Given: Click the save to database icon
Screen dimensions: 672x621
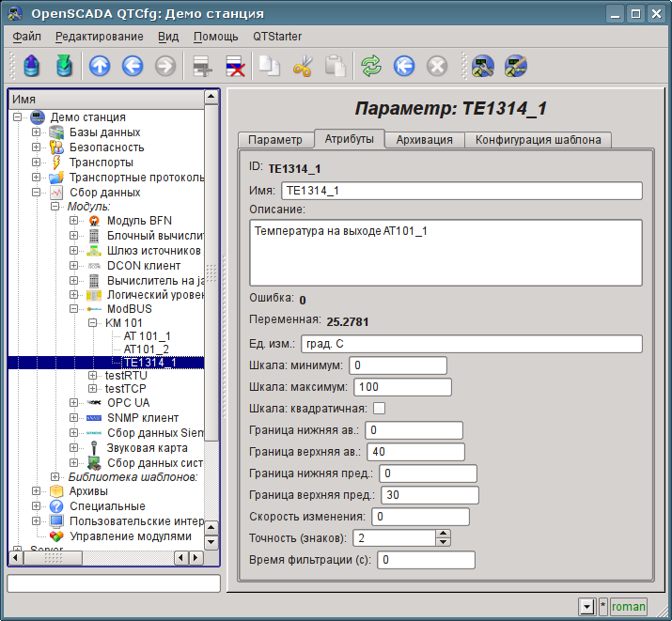Looking at the screenshot, I should 64,66.
